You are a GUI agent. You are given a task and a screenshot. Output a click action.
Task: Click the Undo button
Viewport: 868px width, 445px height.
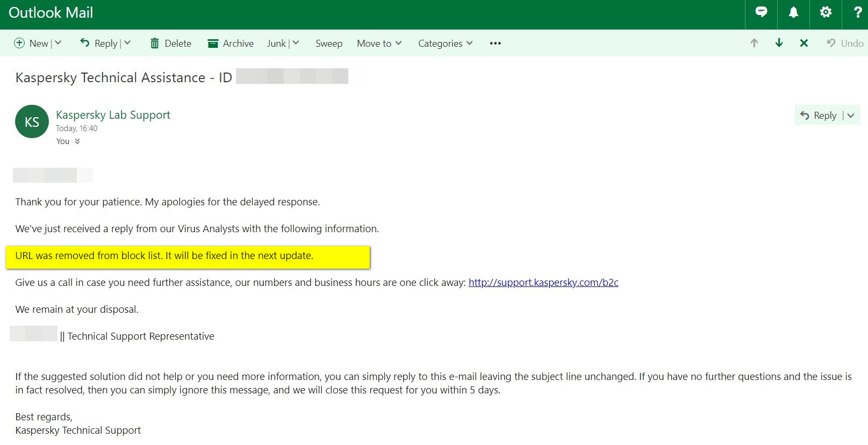click(845, 44)
